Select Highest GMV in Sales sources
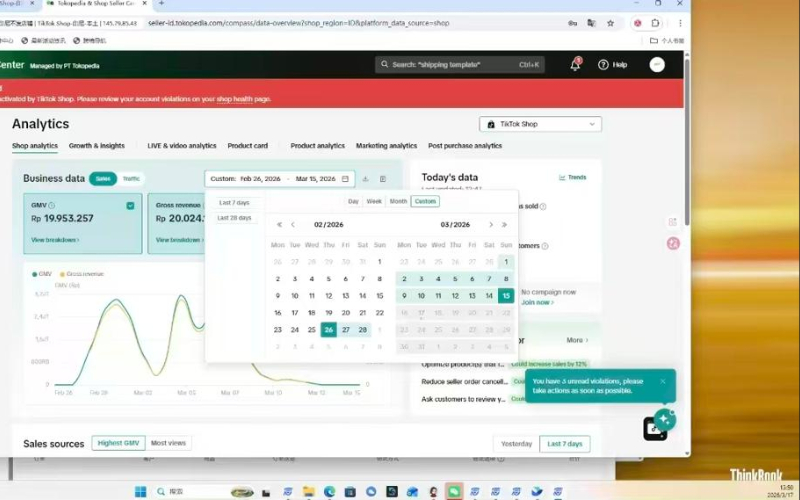 click(x=118, y=443)
